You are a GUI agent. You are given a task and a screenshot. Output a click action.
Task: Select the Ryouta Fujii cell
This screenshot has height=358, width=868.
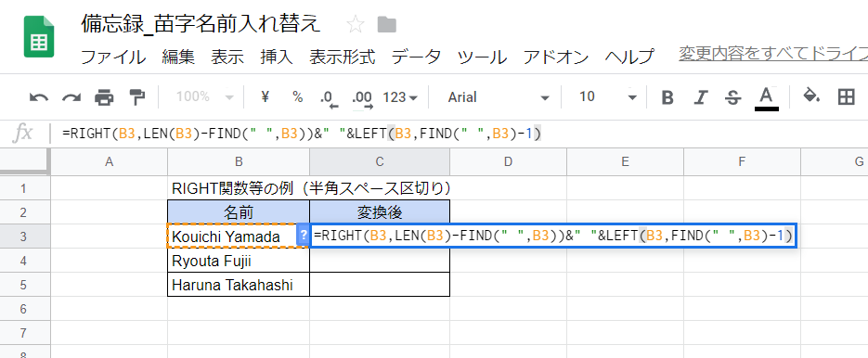[x=239, y=261]
